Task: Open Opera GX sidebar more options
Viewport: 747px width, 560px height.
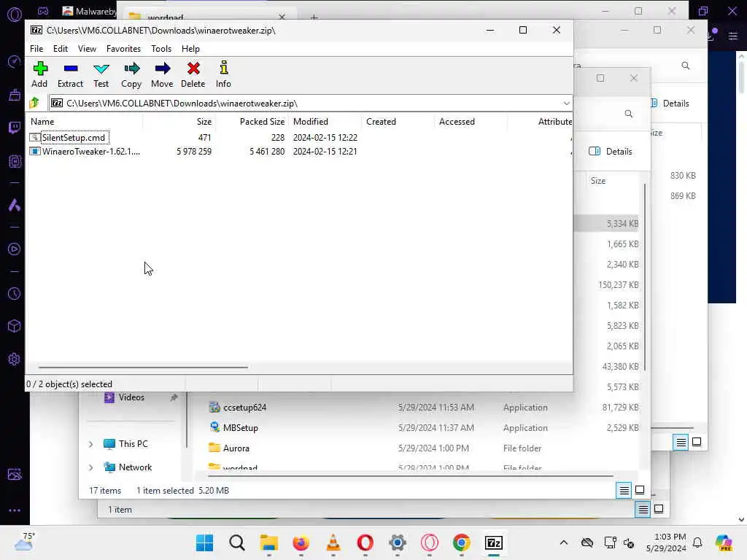Action: [x=15, y=510]
